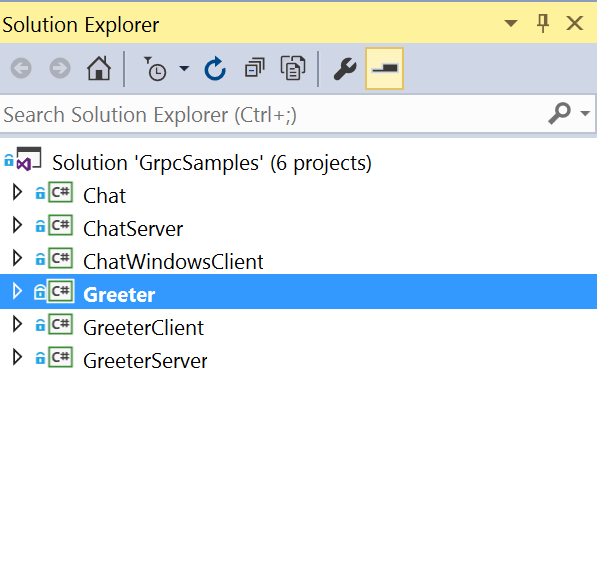
Task: Open Properties with the wrench icon
Action: point(345,69)
